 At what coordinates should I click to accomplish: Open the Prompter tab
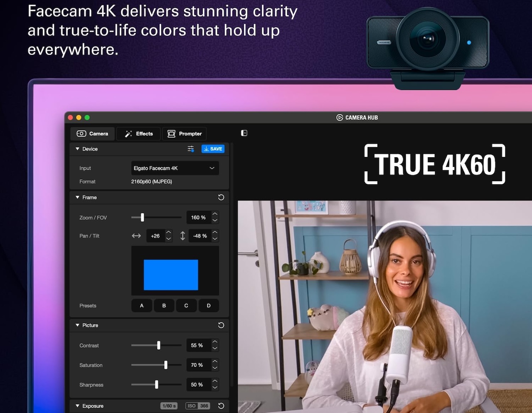tap(185, 134)
